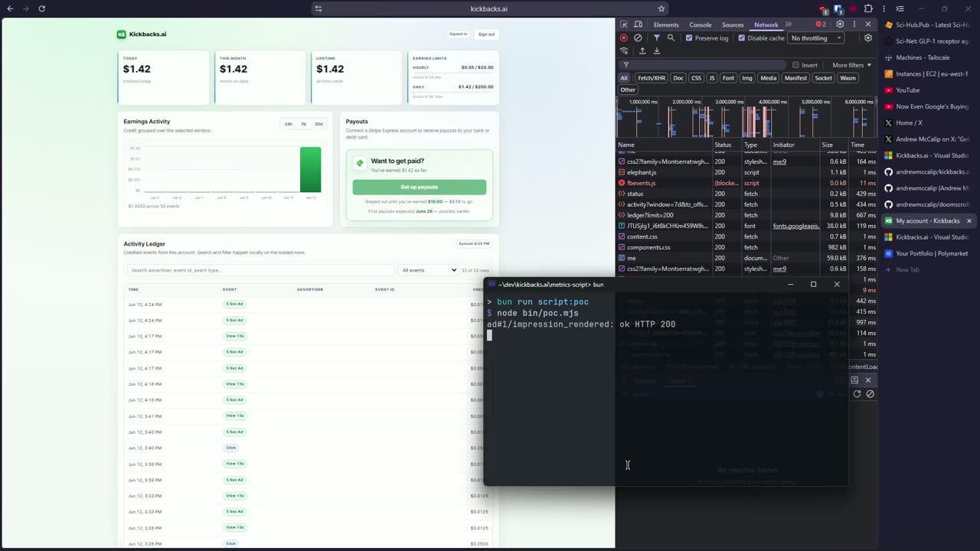The height and width of the screenshot is (551, 980).
Task: Open the Home / X tab in the sidebar
Action: pyautogui.click(x=926, y=122)
